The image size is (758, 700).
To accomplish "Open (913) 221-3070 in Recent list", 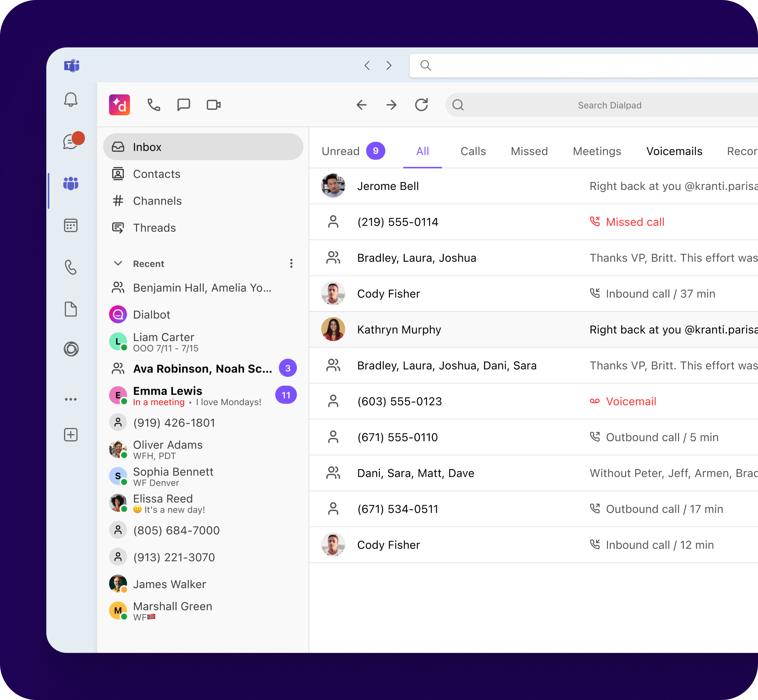I will [203, 557].
